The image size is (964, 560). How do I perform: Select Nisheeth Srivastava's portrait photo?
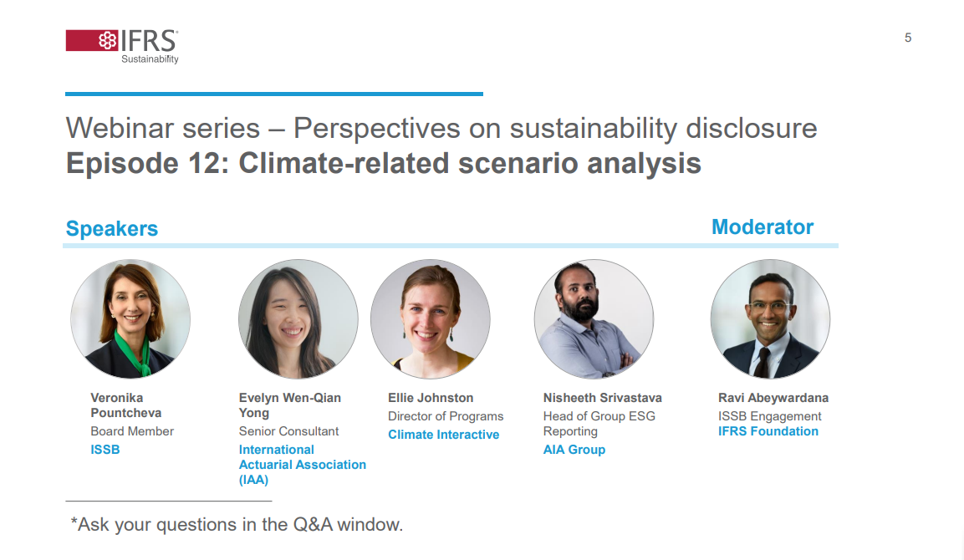pos(594,318)
